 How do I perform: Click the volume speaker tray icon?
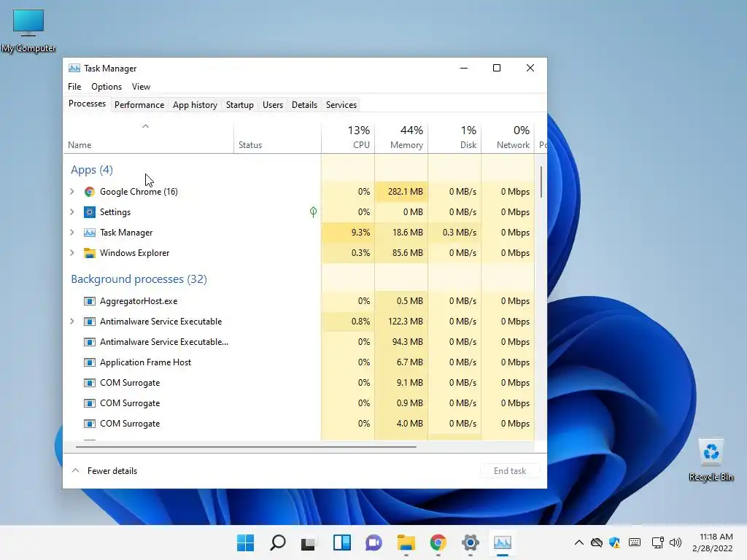point(676,542)
